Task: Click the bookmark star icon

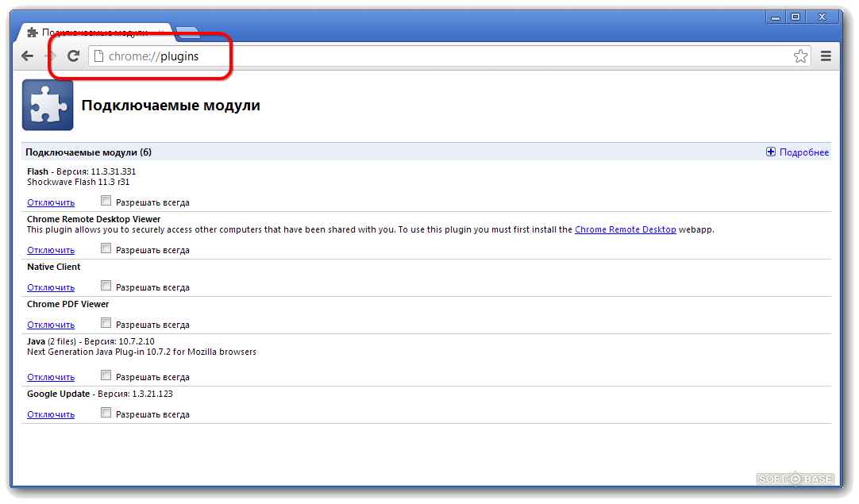Action: pos(800,56)
